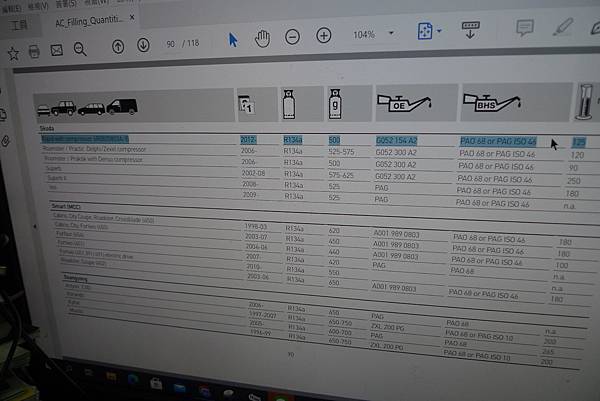Viewport: 600px width, 401px height.
Task: Add a comment with speech bubble icon
Action: pyautogui.click(x=525, y=28)
